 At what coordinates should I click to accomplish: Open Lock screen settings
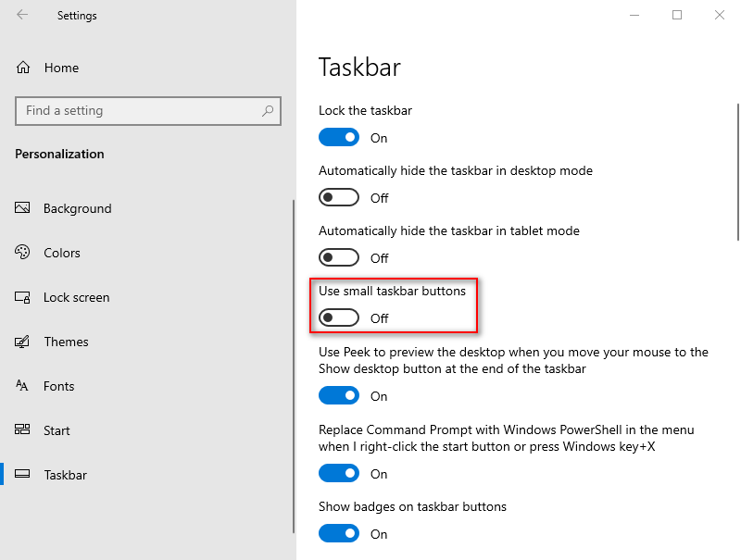point(77,297)
